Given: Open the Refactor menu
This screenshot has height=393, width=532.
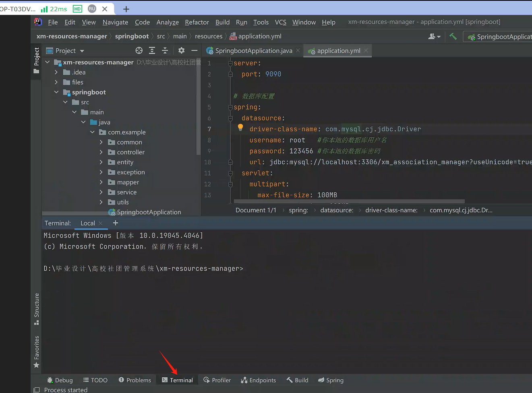Looking at the screenshot, I should [x=197, y=22].
